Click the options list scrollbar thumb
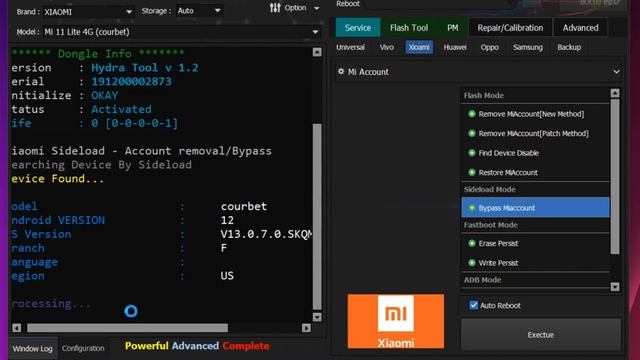Viewport: 640px width, 360px height. tap(615, 176)
